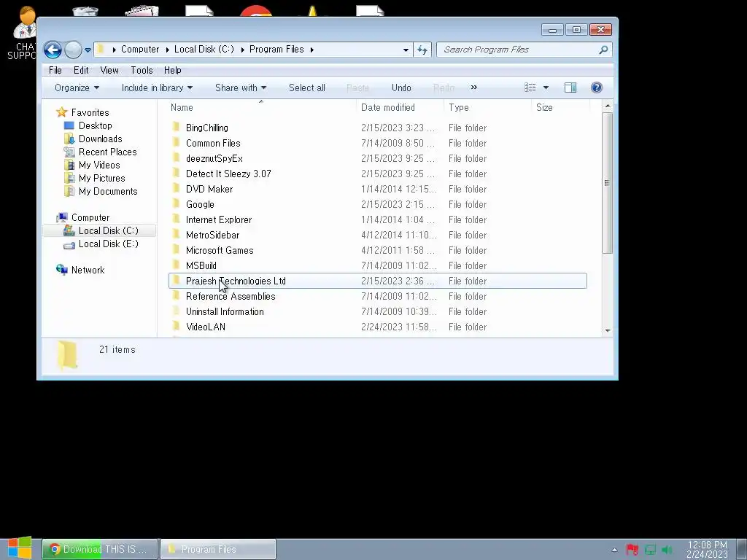Open the Edit menu
Screen dimensions: 747x560
pos(81,70)
